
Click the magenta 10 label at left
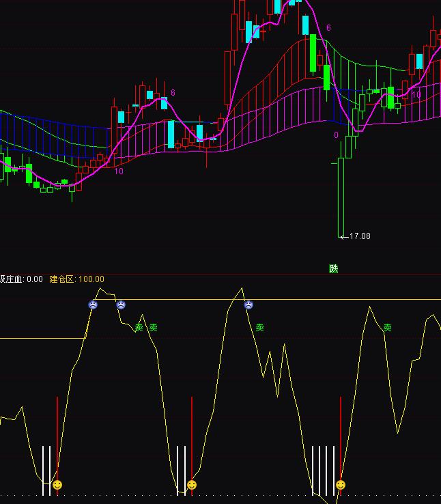(119, 171)
